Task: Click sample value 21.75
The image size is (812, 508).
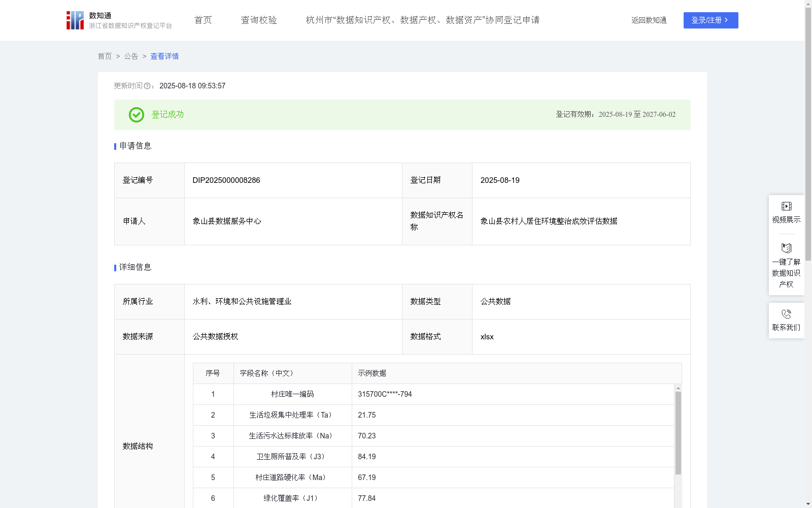Action: point(367,415)
